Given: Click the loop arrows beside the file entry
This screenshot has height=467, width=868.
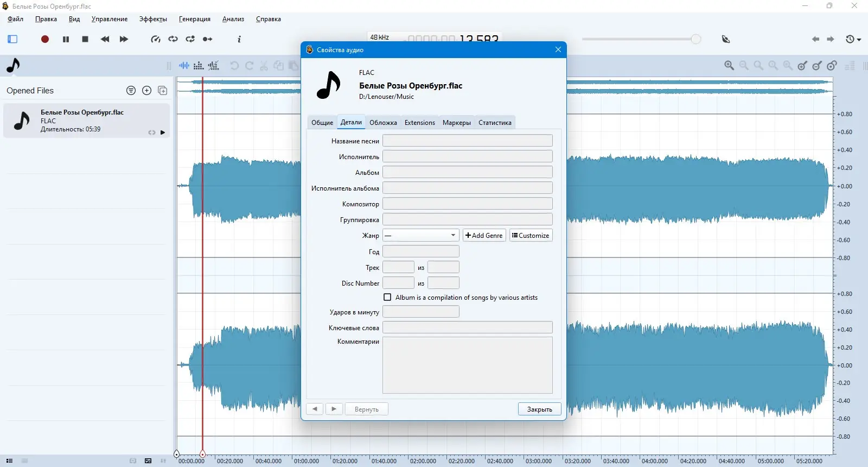Looking at the screenshot, I should [x=152, y=132].
